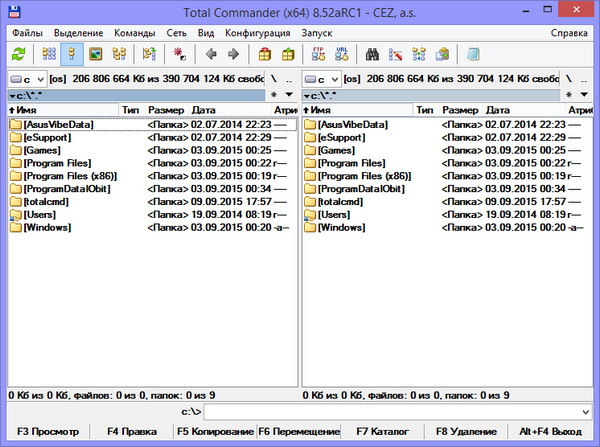The height and width of the screenshot is (447, 600).
Task: Click the green Refresh panel icon
Action: pyautogui.click(x=19, y=54)
